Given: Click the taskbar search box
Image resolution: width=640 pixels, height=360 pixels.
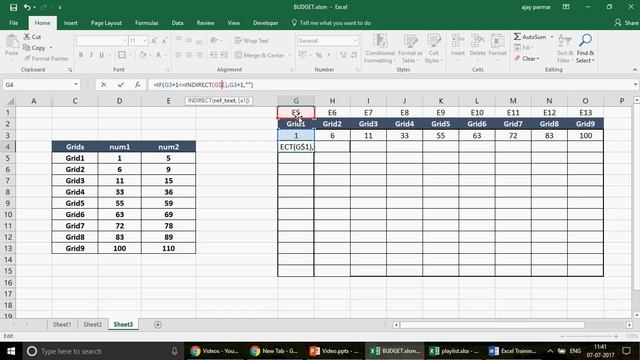Looking at the screenshot, I should (102, 351).
